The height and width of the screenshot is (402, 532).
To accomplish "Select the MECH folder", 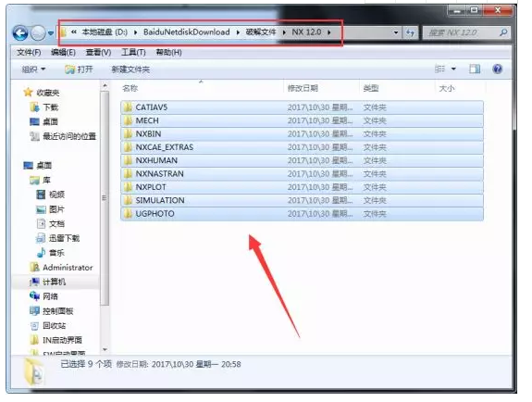I will [x=302, y=120].
